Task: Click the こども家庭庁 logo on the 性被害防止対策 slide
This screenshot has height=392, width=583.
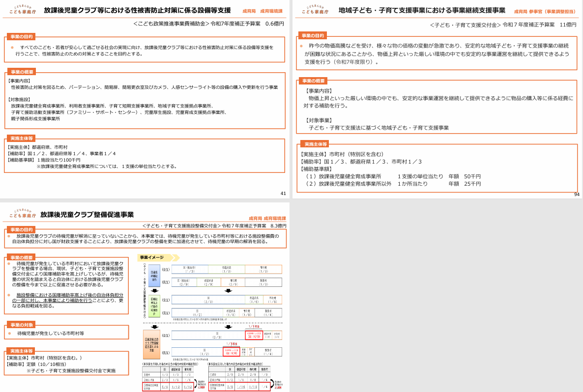Action: click(22, 10)
